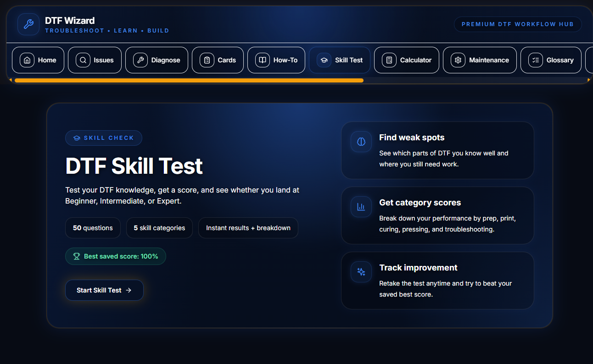
Task: Click the gear icon beside Maintenance
Action: click(458, 60)
